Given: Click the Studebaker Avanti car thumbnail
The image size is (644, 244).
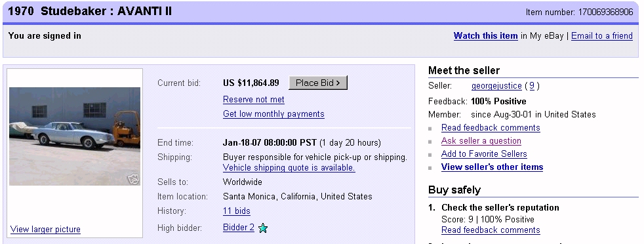Looking at the screenshot, I should pyautogui.click(x=75, y=136).
